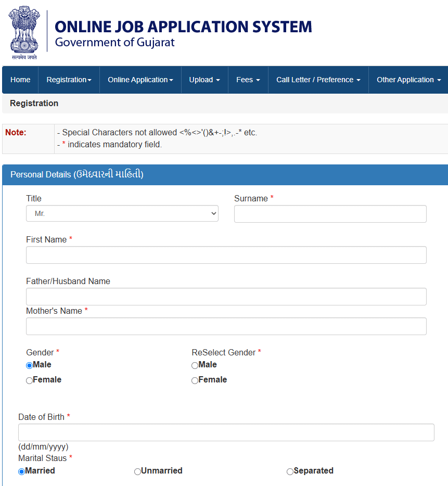This screenshot has width=448, height=486.
Task: Select the Gender Male radio button
Action: (x=30, y=365)
